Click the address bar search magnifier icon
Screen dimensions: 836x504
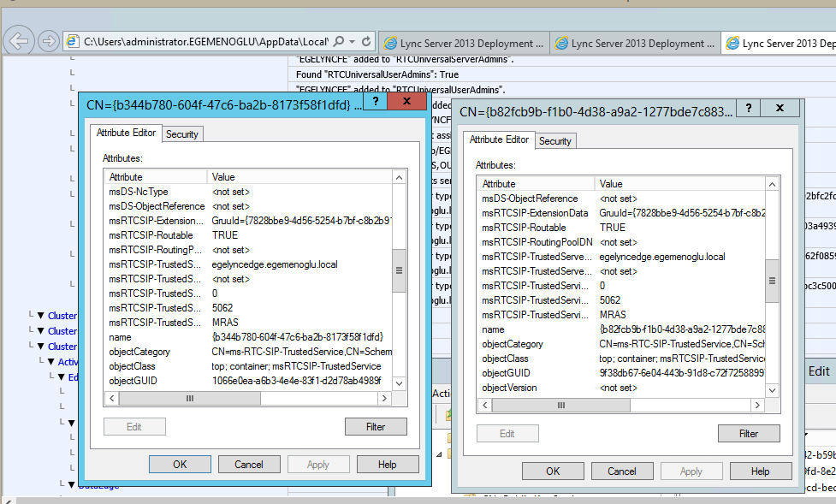340,41
